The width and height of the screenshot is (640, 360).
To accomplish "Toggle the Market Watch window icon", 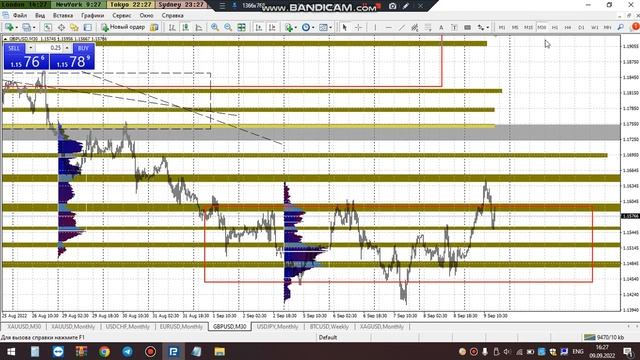I will pos(48,27).
